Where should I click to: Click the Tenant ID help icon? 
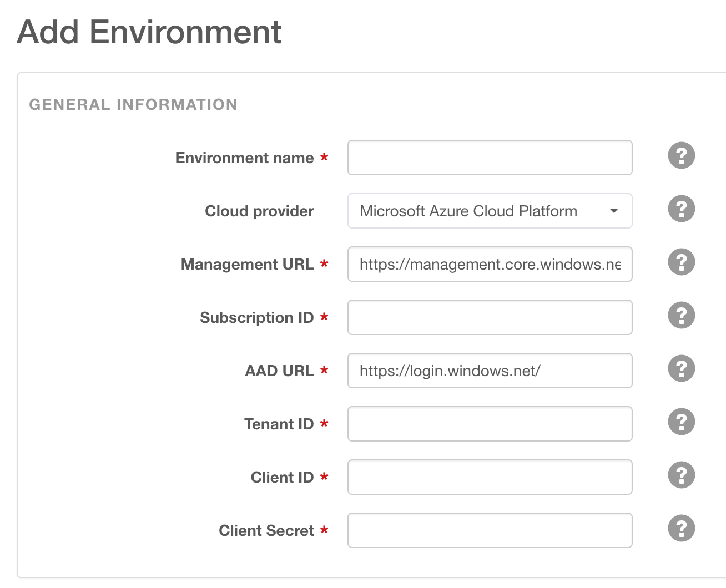coord(681,422)
